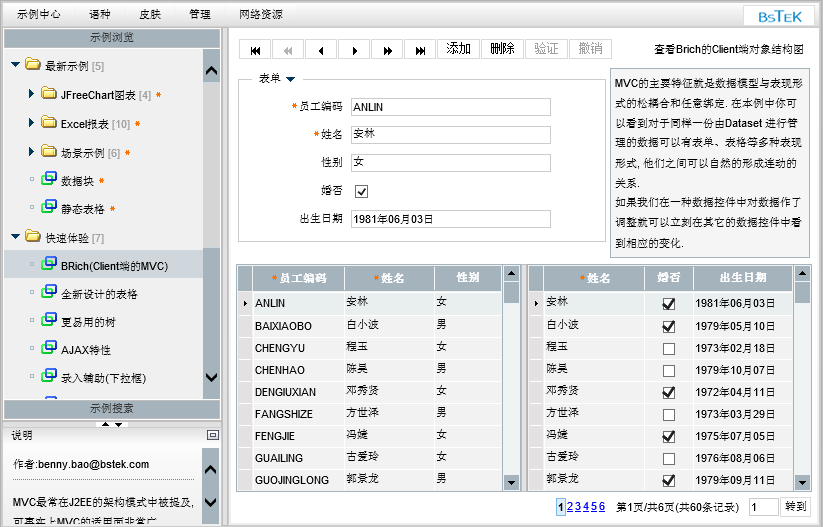Open the 静态表格 example icon
The width and height of the screenshot is (823, 527).
48,209
